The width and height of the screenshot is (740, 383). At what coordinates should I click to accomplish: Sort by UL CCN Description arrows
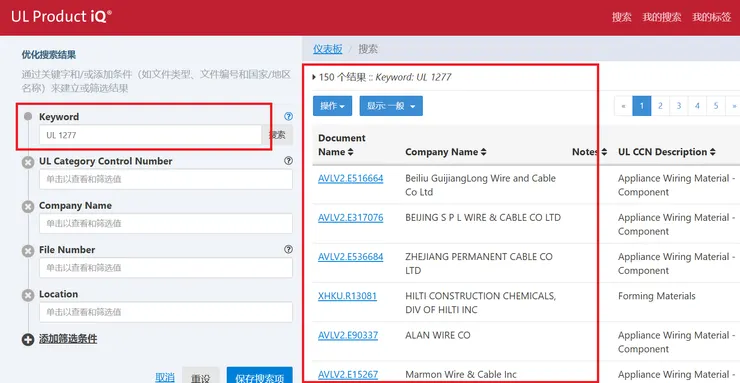click(x=713, y=152)
